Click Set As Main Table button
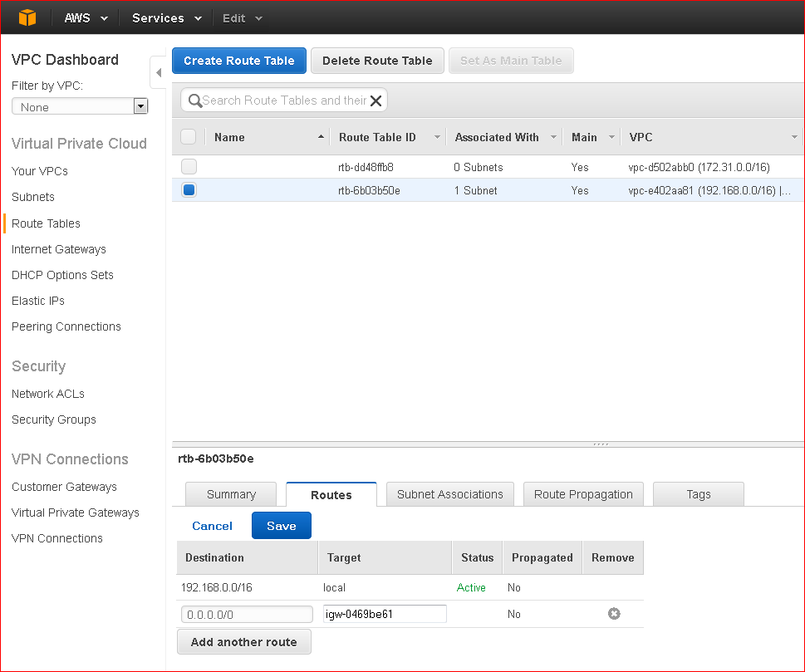The image size is (805, 672). pyautogui.click(x=511, y=61)
